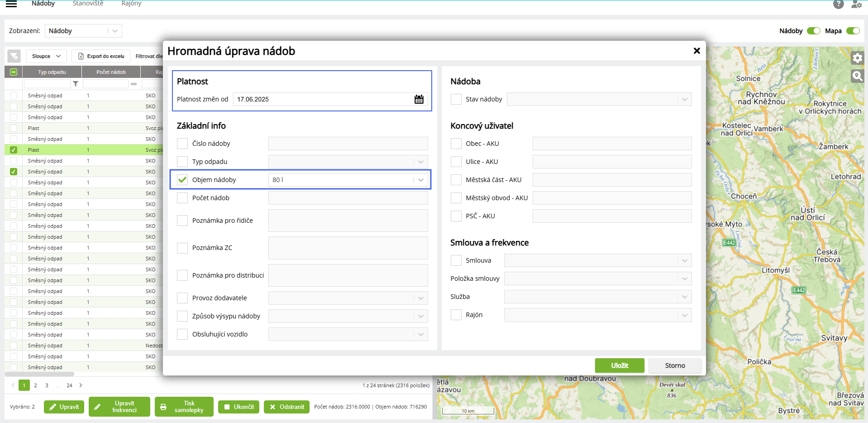Image resolution: width=868 pixels, height=423 pixels.
Task: Open the calendar date picker icon
Action: [x=419, y=99]
